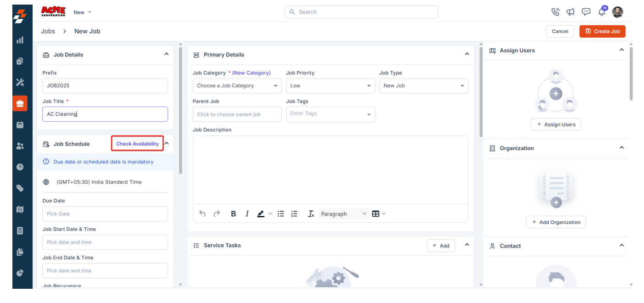Insert a bulleted list in description
This screenshot has width=644, height=303.
tap(281, 213)
